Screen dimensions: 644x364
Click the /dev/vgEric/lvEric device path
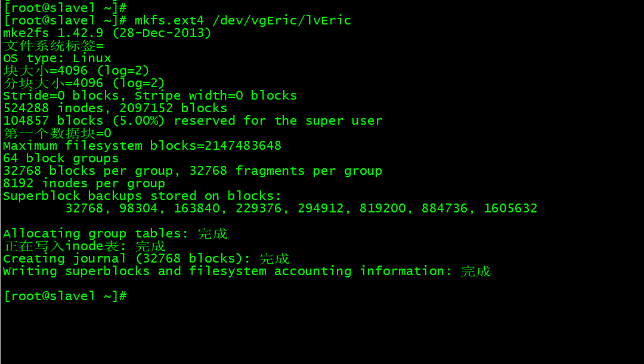click(281, 20)
